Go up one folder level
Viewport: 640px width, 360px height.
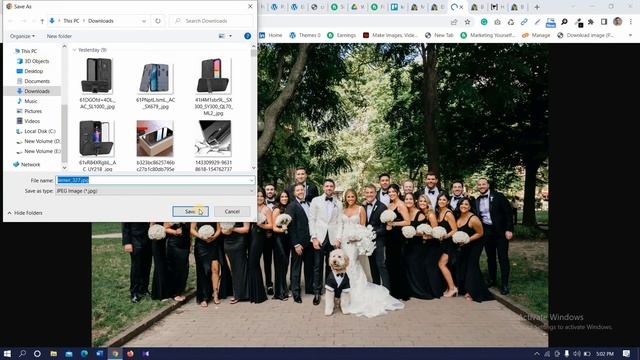(42, 21)
